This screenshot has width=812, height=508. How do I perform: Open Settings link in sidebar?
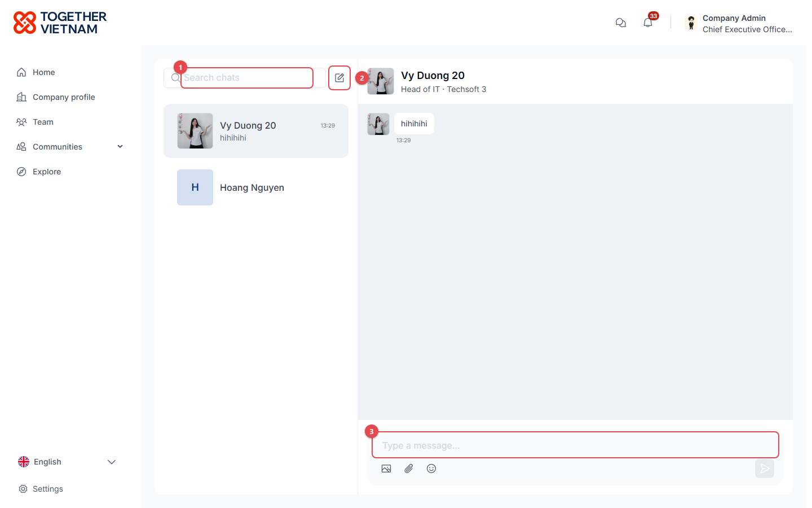48,489
